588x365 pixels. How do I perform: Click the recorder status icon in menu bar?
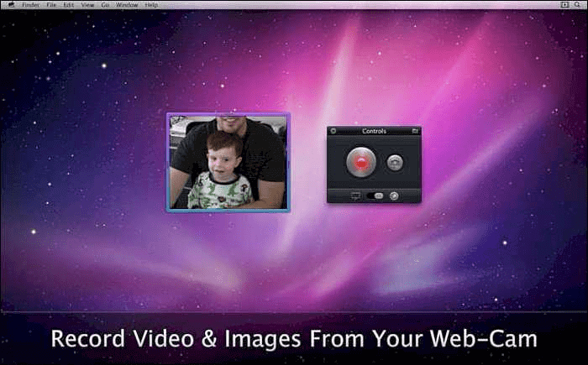(564, 5)
